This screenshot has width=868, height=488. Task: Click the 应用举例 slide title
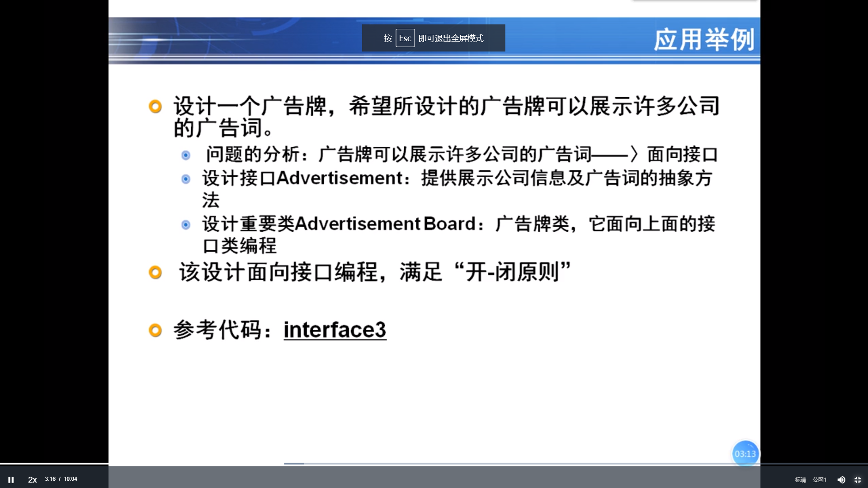(x=703, y=40)
